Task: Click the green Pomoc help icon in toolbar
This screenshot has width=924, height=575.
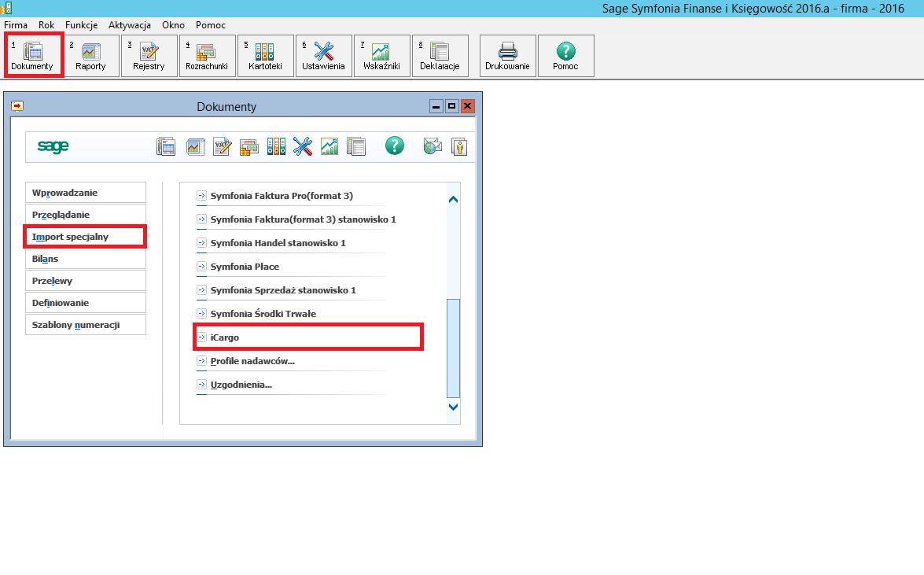Action: 565,56
